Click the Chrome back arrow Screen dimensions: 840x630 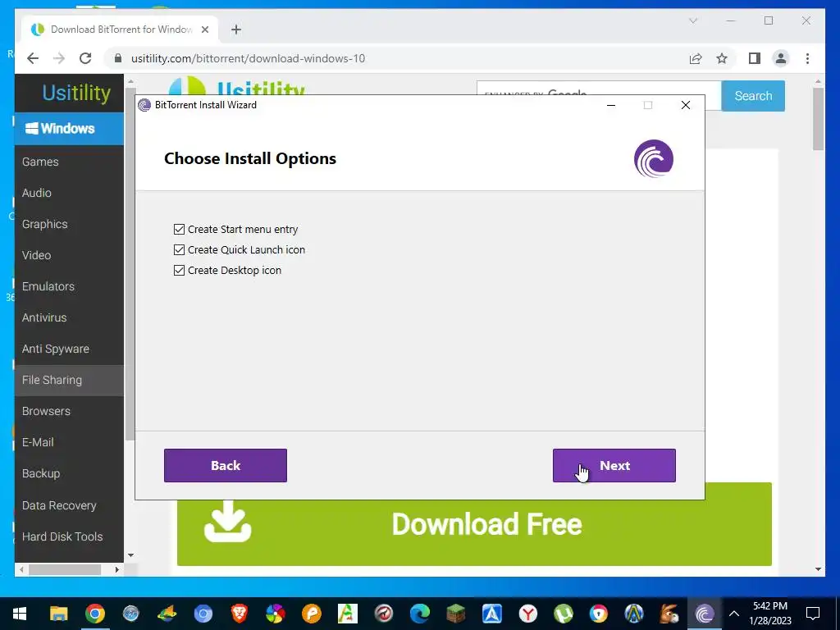click(33, 58)
